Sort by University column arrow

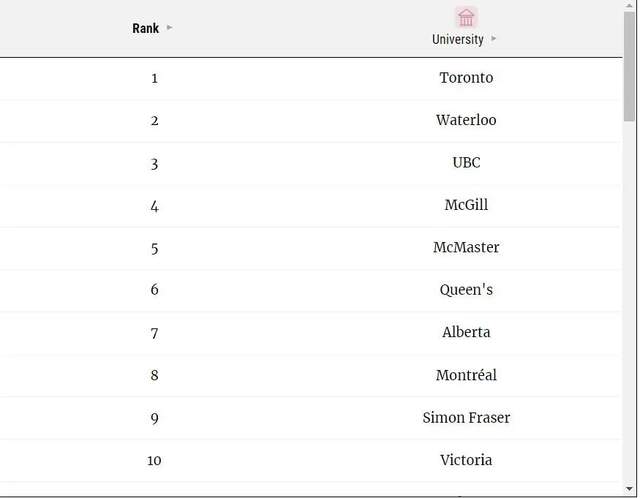click(x=493, y=39)
